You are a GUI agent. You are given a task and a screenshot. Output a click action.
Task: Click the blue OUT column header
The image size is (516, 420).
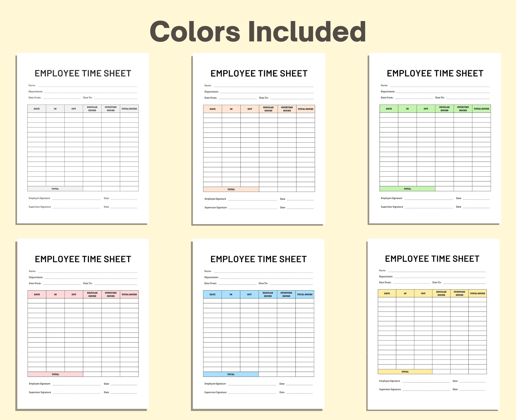(x=249, y=294)
